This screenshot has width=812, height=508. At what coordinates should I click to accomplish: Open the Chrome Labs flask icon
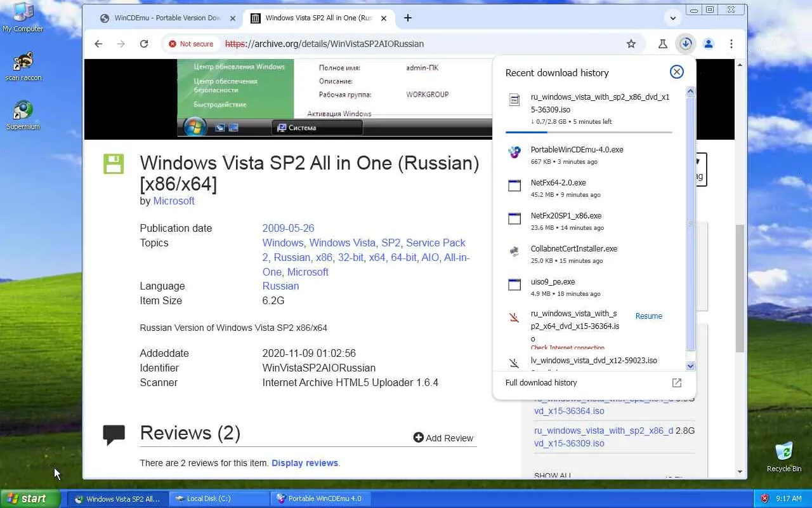pyautogui.click(x=662, y=44)
